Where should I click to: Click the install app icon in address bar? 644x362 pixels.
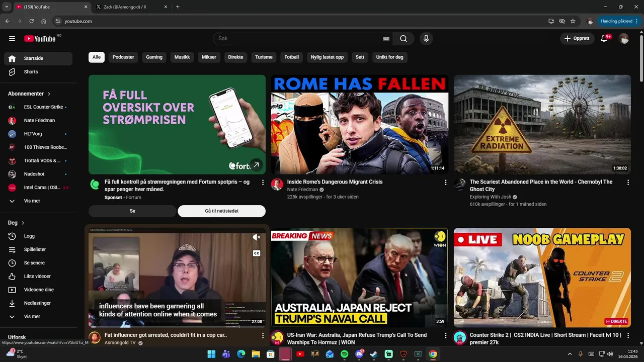[x=551, y=21]
